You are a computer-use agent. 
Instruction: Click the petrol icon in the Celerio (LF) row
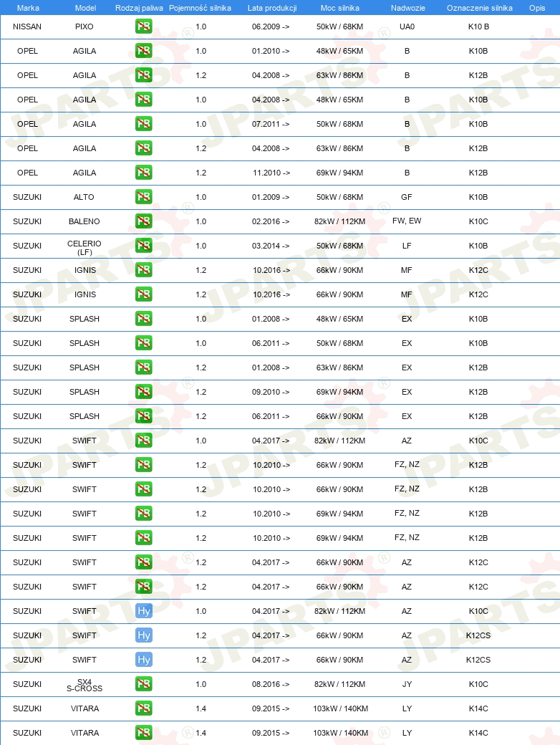coord(143,246)
